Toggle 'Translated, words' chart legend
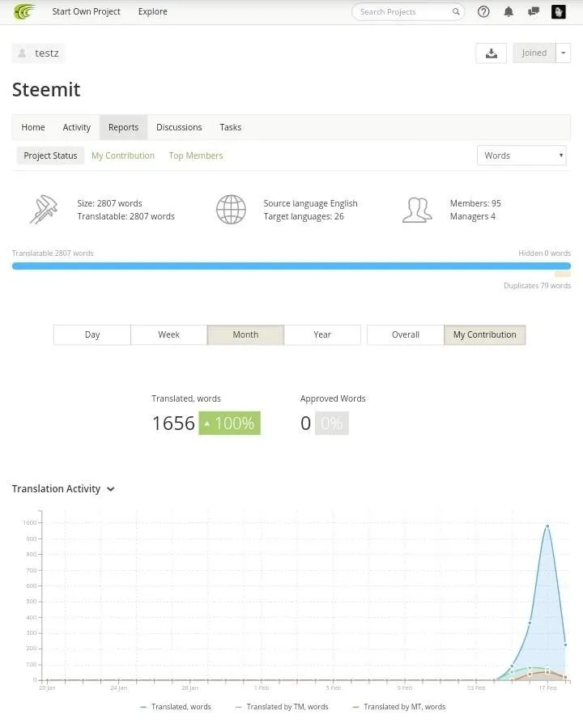 click(176, 707)
